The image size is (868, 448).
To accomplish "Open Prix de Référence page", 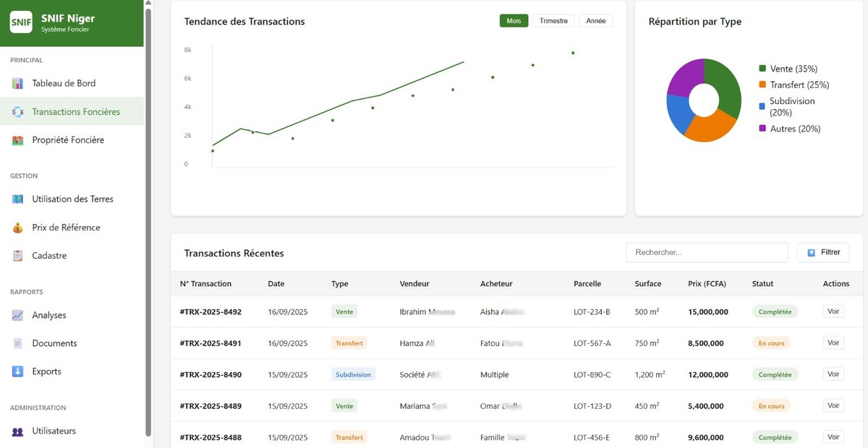I will pyautogui.click(x=72, y=228).
